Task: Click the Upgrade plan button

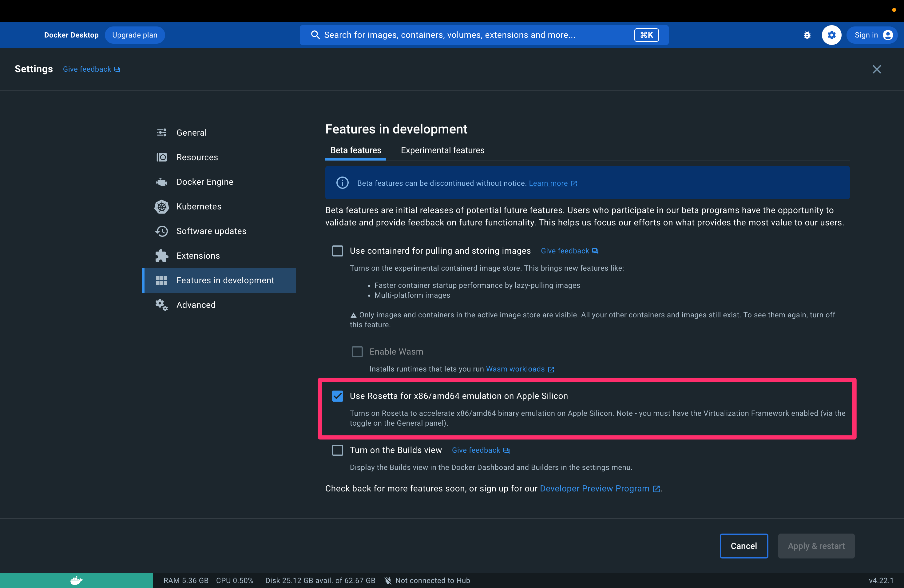Action: (x=134, y=35)
